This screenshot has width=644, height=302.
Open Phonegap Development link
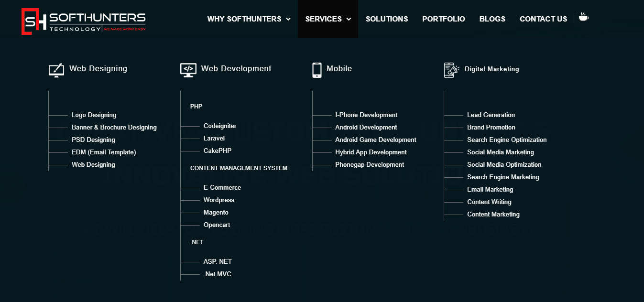(370, 165)
